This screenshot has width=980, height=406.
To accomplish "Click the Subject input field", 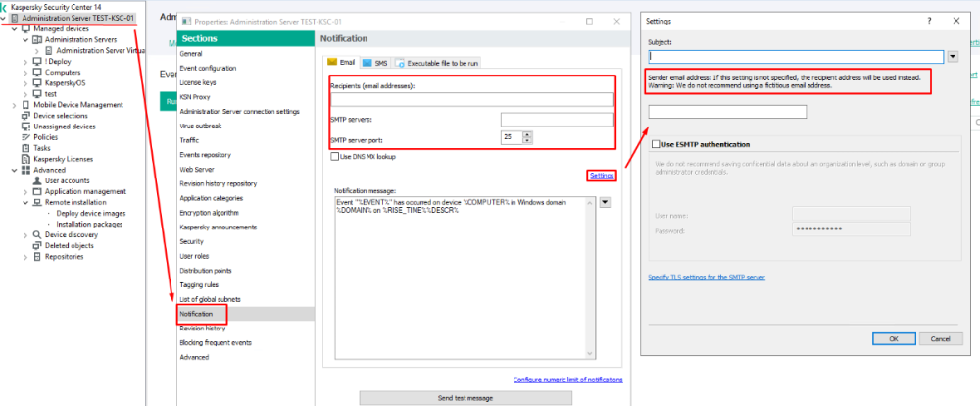I will click(796, 56).
